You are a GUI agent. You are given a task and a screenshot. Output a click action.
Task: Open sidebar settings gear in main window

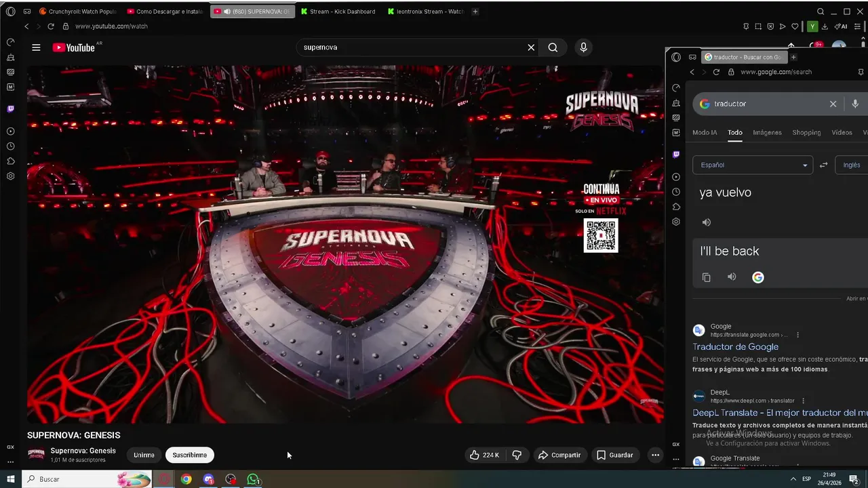(x=10, y=176)
